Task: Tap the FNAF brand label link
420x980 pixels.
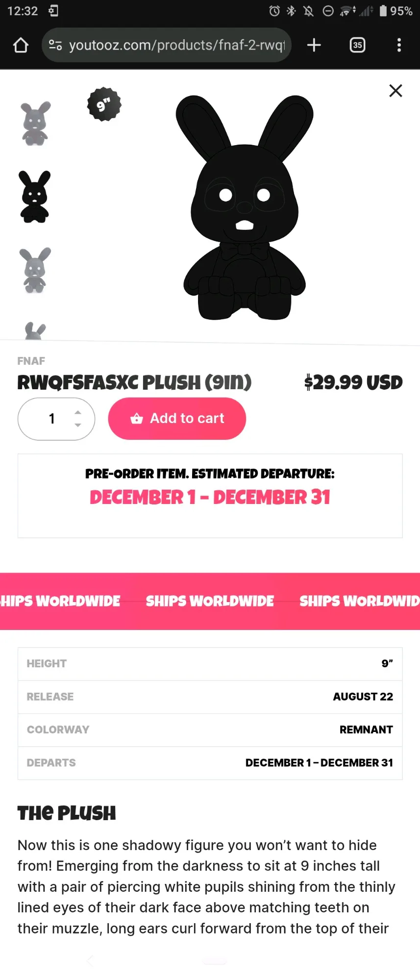Action: click(x=31, y=361)
